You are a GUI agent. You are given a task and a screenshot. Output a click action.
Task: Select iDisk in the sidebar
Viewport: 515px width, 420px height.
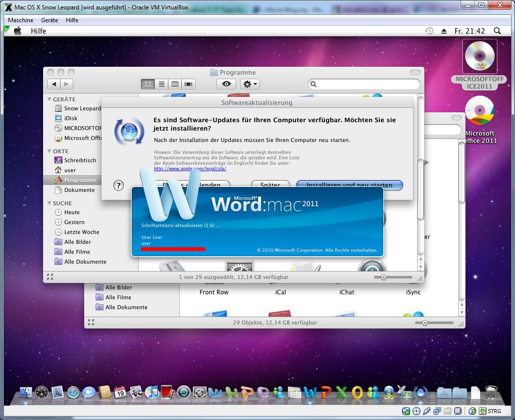66,118
